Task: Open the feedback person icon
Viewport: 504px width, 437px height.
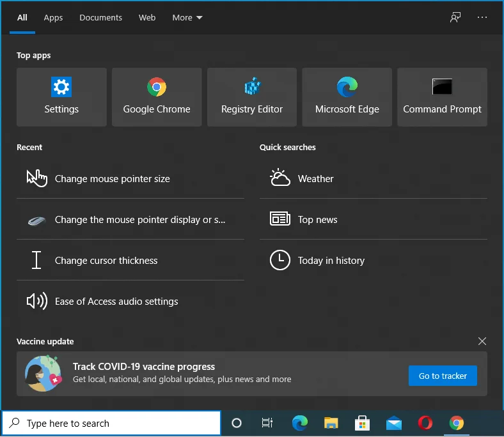Action: 455,17
